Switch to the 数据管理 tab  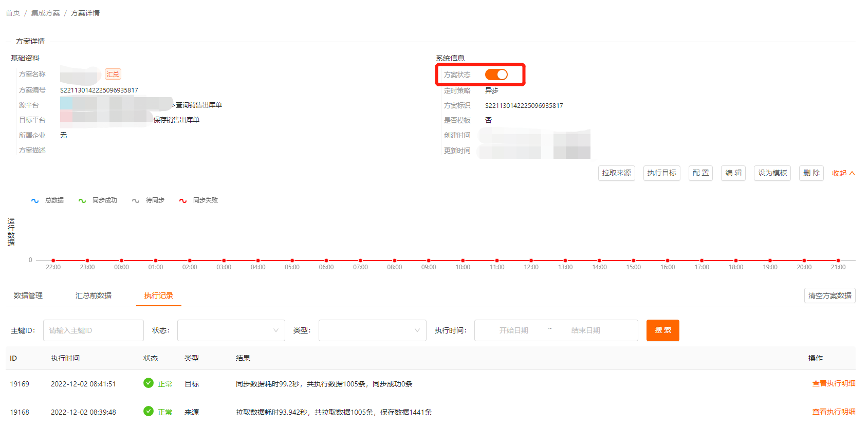click(28, 295)
